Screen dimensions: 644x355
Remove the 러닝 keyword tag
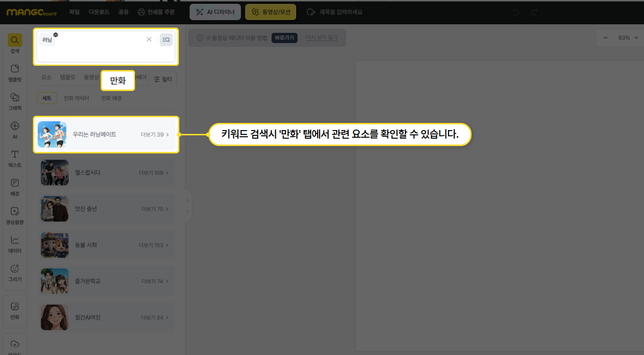pyautogui.click(x=56, y=35)
